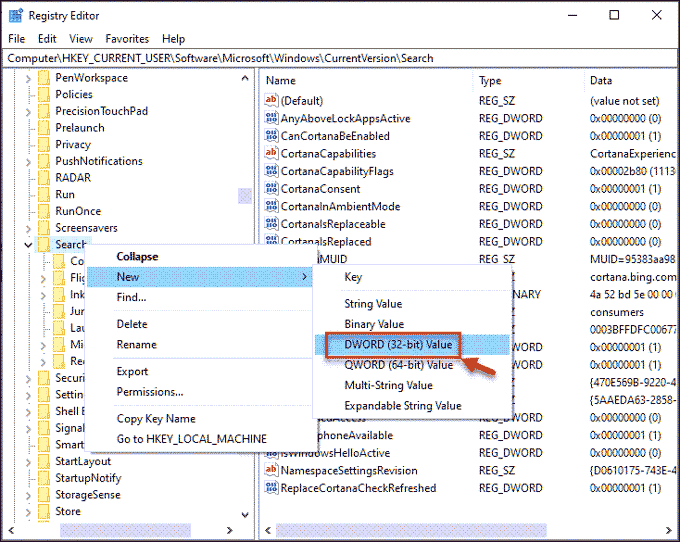Image resolution: width=680 pixels, height=542 pixels.
Task: Expand the StartLayout key
Action: click(28, 462)
